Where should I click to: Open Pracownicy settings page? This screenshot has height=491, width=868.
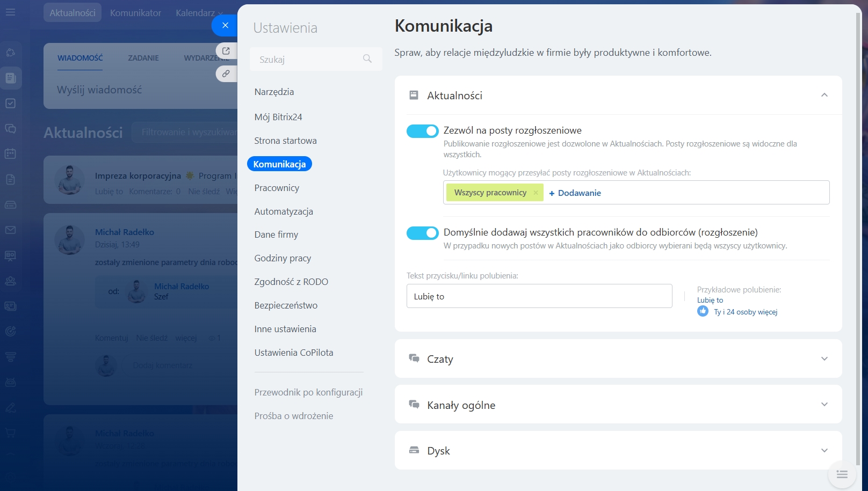point(277,188)
